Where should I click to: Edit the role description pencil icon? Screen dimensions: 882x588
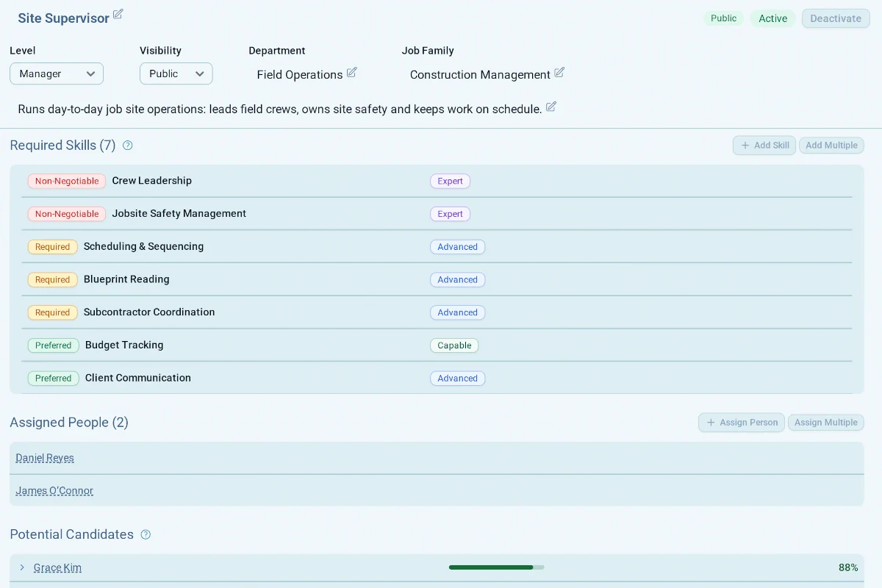(x=551, y=107)
